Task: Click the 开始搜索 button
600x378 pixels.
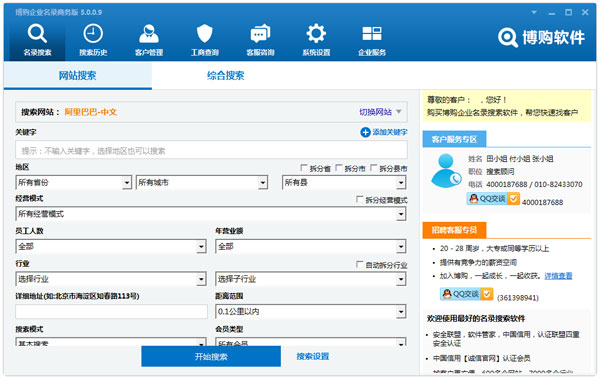Action: pos(211,357)
